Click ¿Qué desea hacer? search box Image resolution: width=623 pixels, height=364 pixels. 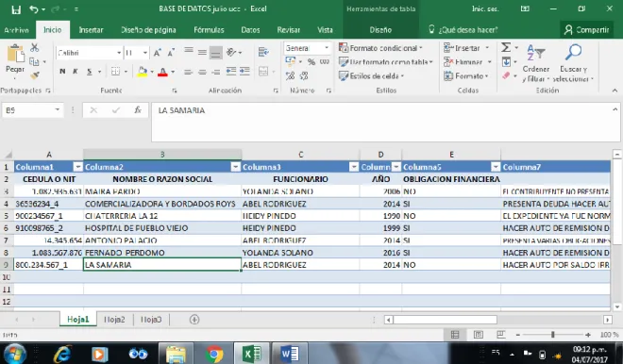click(463, 30)
